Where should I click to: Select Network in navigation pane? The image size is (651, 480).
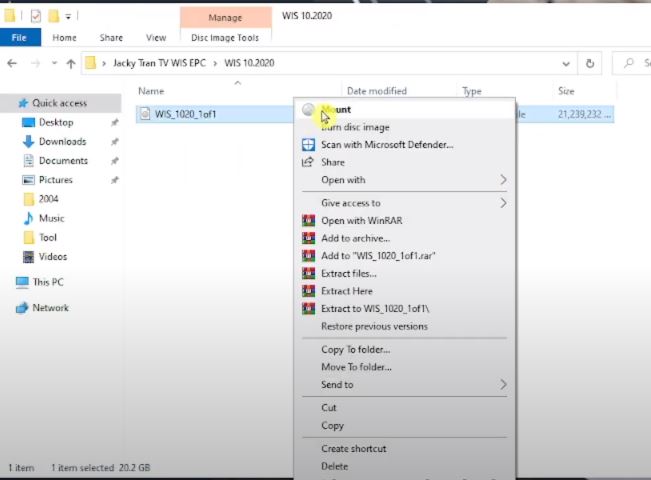click(x=50, y=308)
